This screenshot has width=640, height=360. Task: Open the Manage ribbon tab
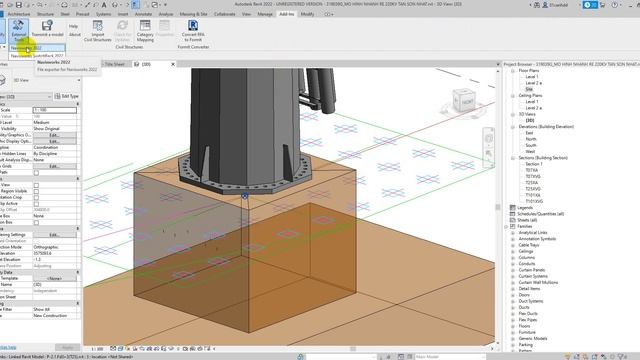(265, 14)
